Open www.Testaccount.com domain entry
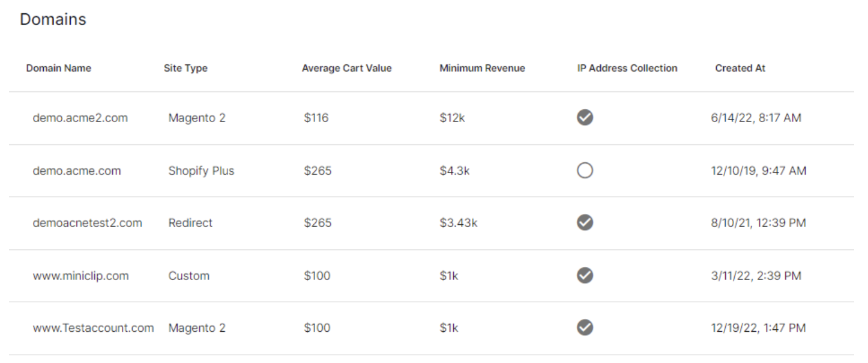Viewport: 868px width, 363px height. click(x=93, y=328)
